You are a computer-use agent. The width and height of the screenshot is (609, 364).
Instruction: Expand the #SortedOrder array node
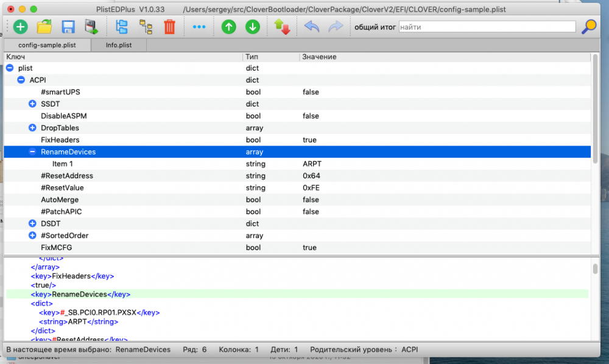point(32,236)
